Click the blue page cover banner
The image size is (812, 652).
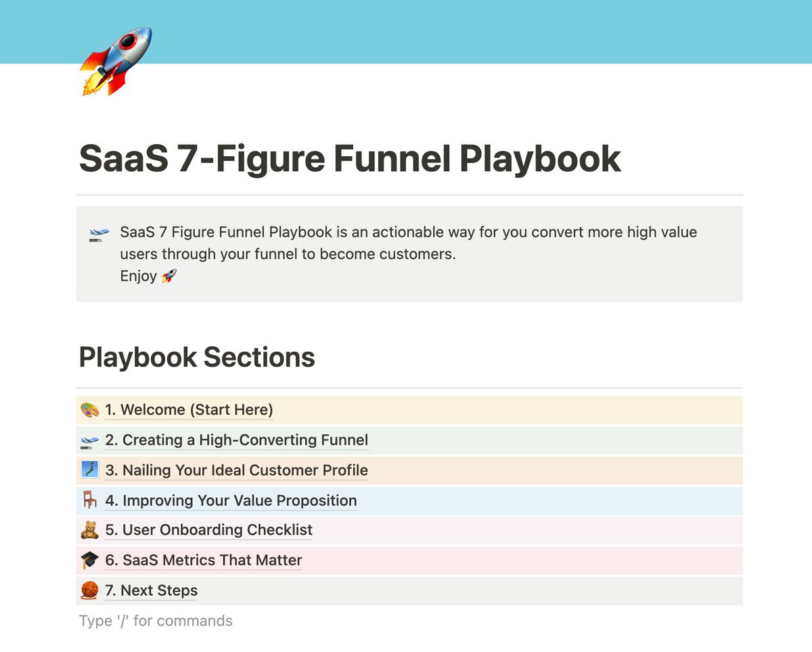(x=406, y=32)
